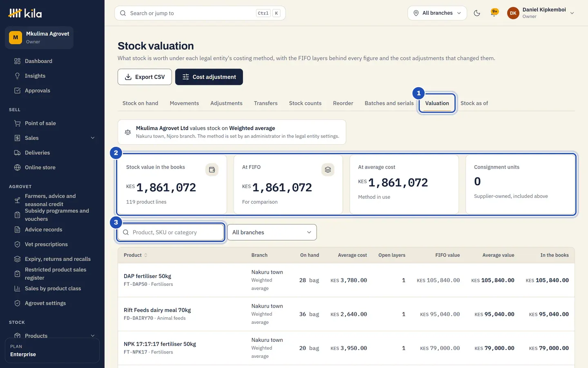Open Sales by product class

pos(52,289)
